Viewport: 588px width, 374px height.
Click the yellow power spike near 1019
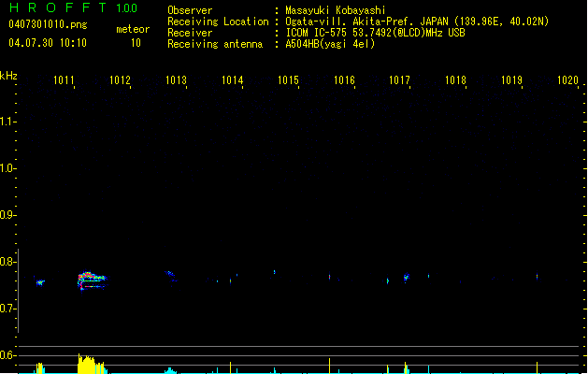point(537,367)
